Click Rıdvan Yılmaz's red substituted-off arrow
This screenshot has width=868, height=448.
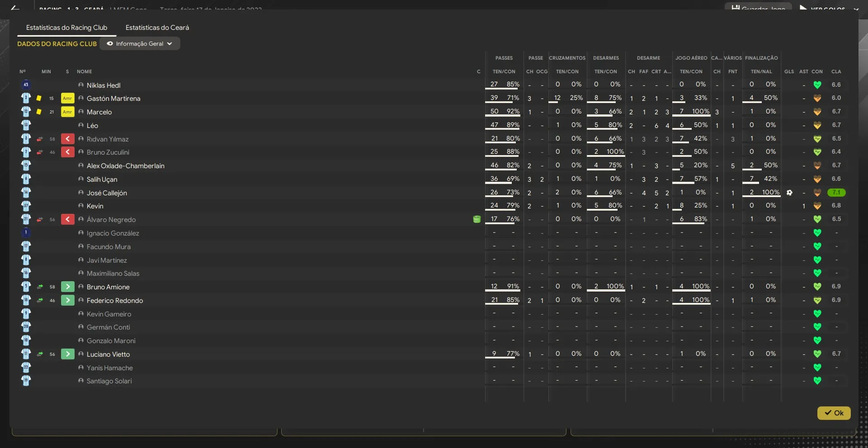pyautogui.click(x=67, y=139)
